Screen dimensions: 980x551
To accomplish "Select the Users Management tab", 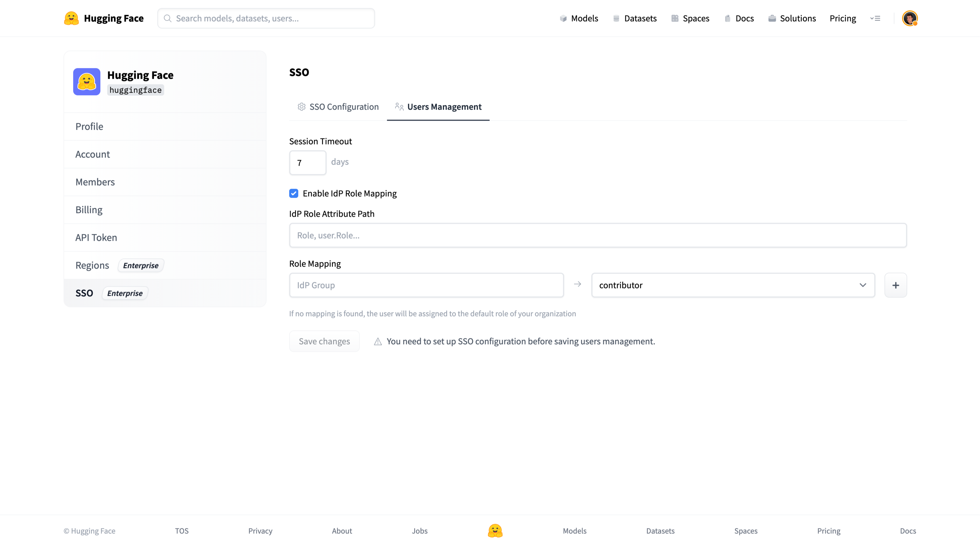I will click(x=438, y=107).
